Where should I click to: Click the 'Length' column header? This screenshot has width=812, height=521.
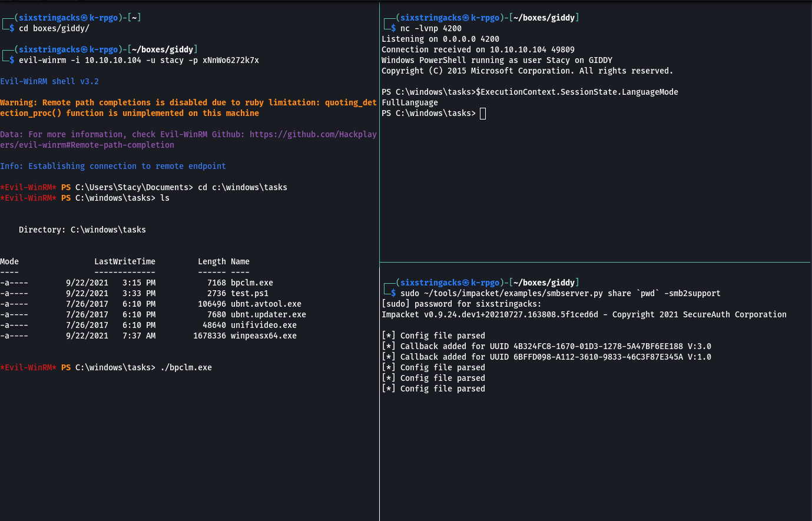[212, 261]
